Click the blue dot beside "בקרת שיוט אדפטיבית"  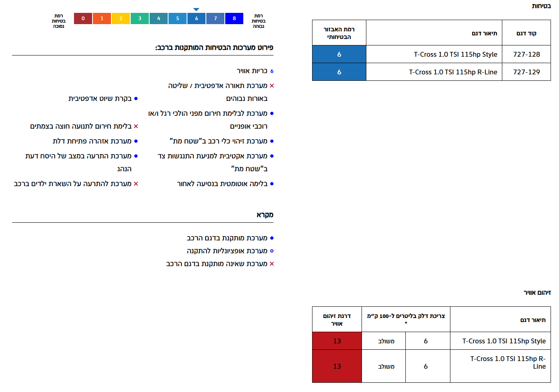136,99
